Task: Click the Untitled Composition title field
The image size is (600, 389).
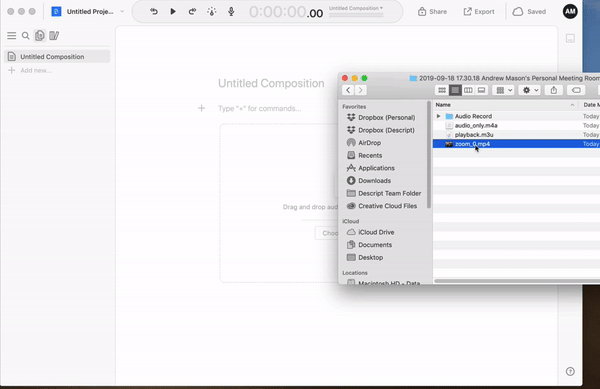Action: pyautogui.click(x=271, y=83)
